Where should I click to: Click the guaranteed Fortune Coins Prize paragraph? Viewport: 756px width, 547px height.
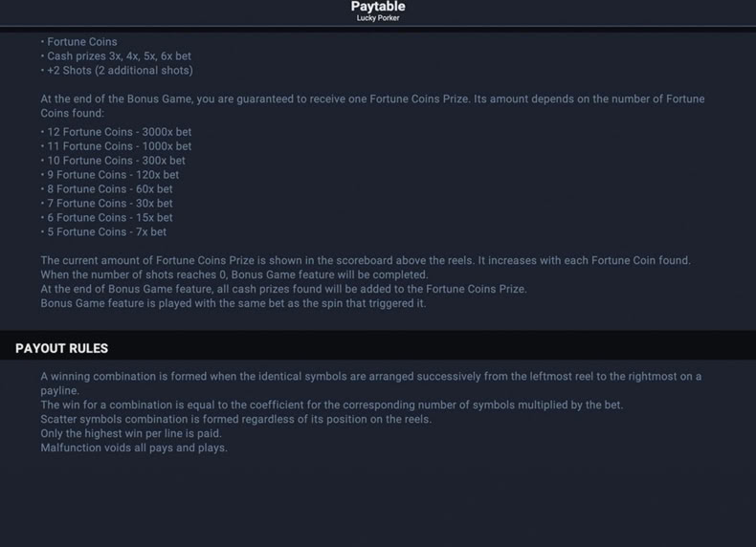tap(372, 106)
